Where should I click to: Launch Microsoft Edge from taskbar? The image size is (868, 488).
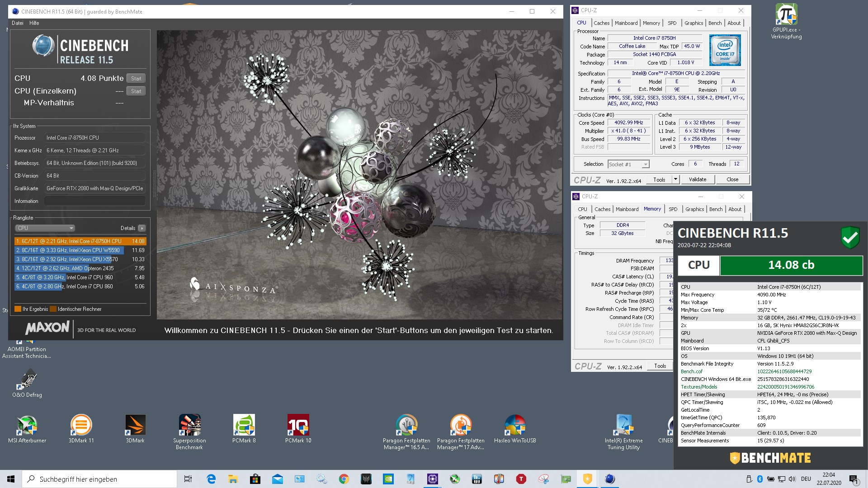211,479
